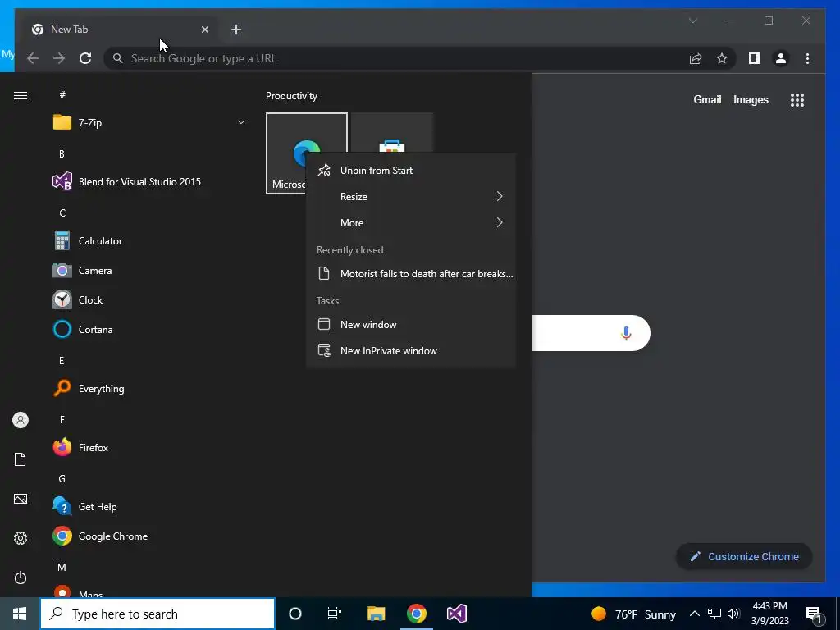Screen dimensions: 840x630
Task: Open the 7-Zip folder in Start
Action: 148,123
